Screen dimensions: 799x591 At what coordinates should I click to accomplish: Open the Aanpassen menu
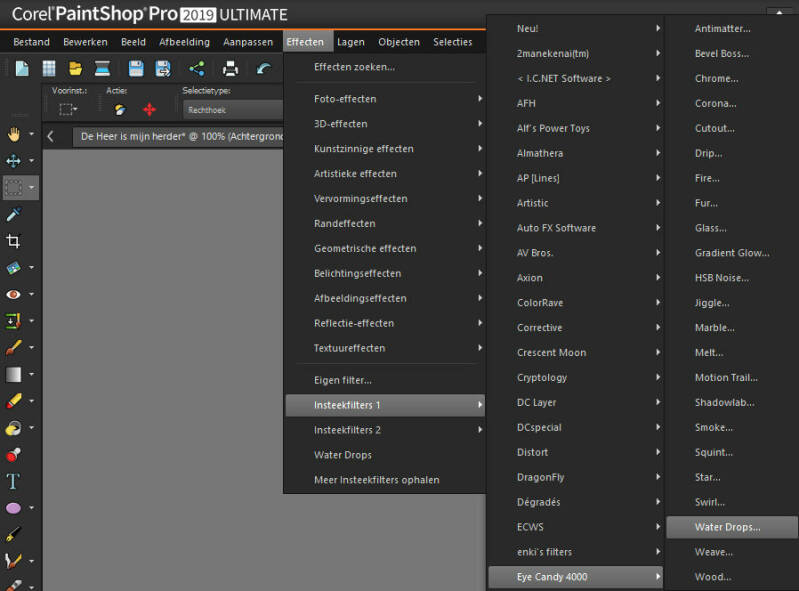(248, 42)
